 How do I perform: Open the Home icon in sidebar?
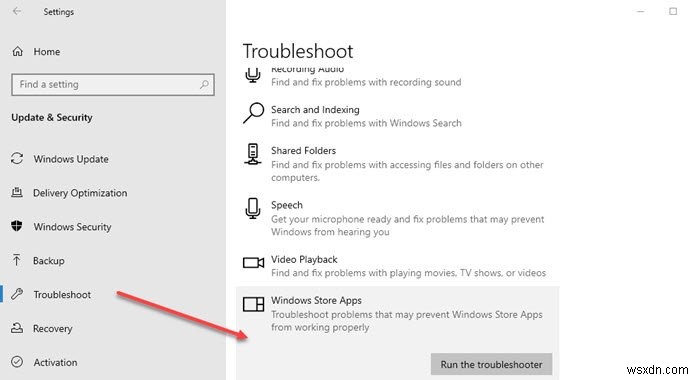click(x=17, y=51)
